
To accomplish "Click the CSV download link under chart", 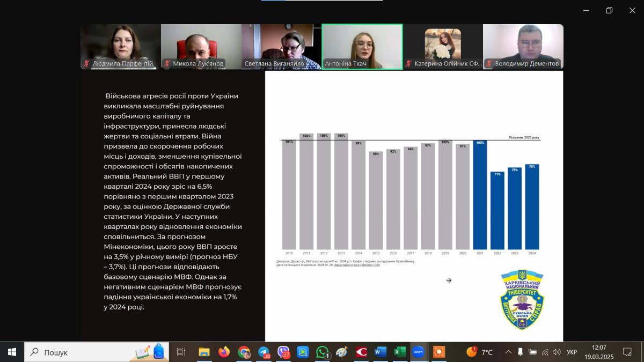I will click(x=356, y=265).
